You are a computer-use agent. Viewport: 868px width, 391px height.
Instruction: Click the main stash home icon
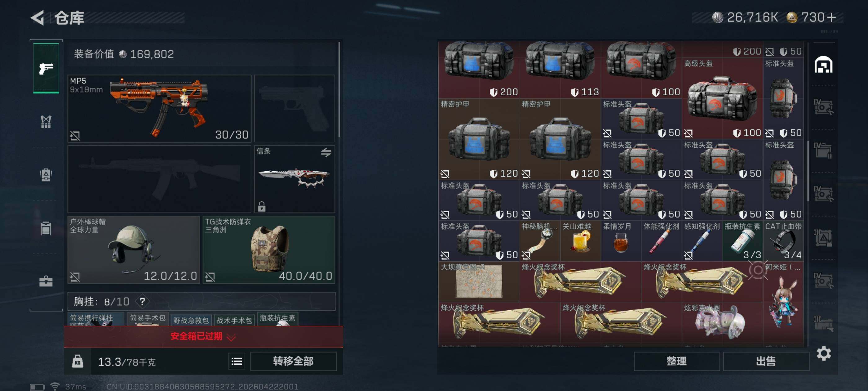pos(823,65)
